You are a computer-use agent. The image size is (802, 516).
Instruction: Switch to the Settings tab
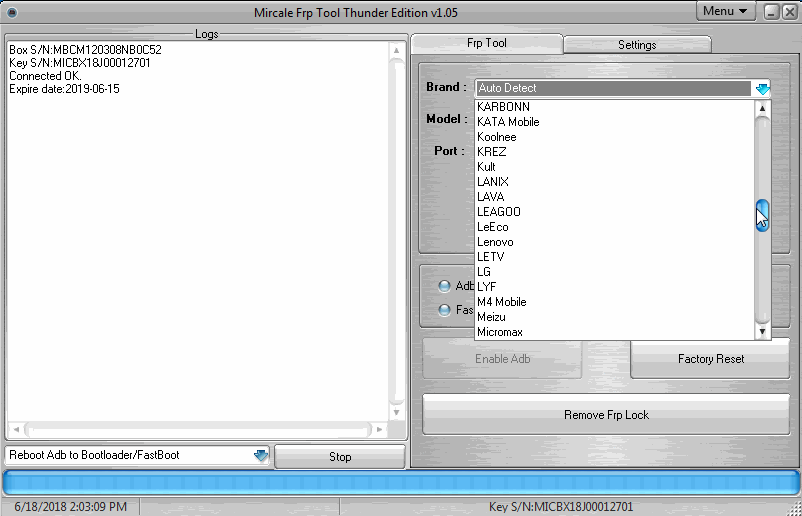637,45
